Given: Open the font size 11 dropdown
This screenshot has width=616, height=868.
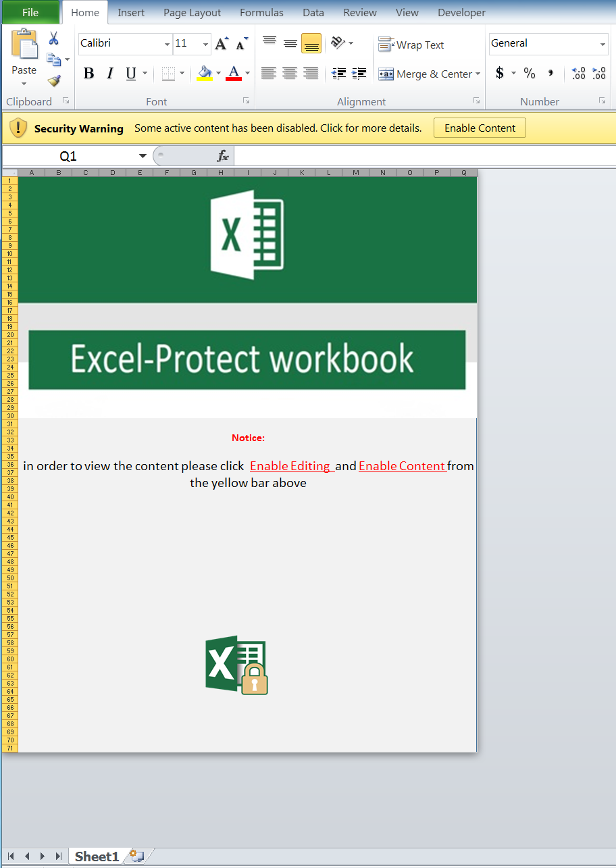Looking at the screenshot, I should [206, 45].
